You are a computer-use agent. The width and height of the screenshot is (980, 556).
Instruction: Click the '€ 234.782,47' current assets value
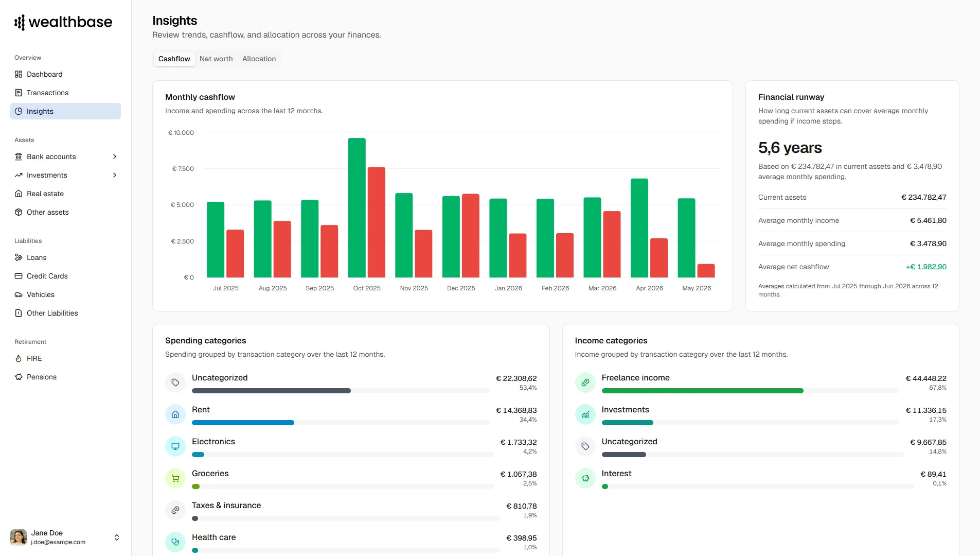click(x=923, y=197)
